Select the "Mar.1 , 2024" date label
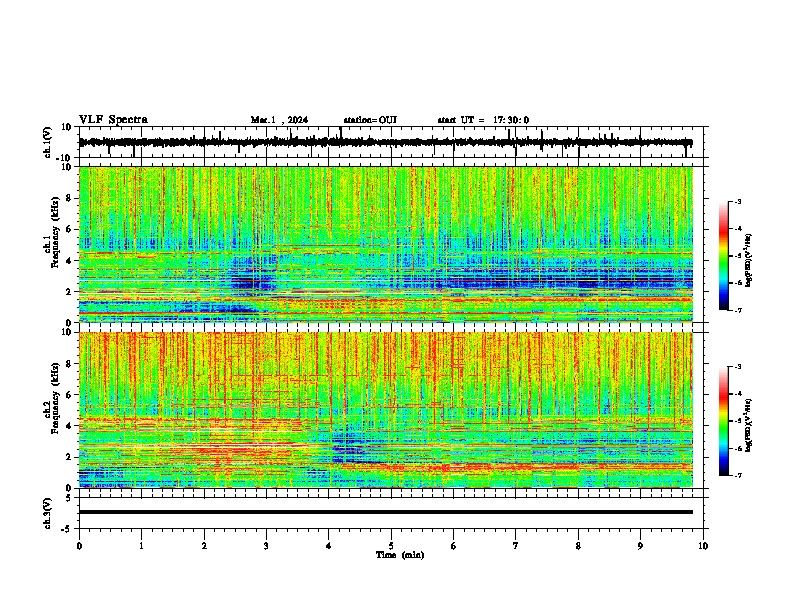 (279, 120)
